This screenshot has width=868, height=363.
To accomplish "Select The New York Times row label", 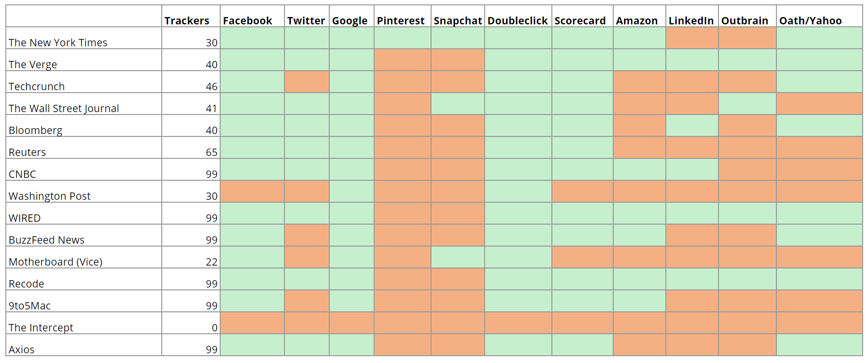I will [x=58, y=42].
